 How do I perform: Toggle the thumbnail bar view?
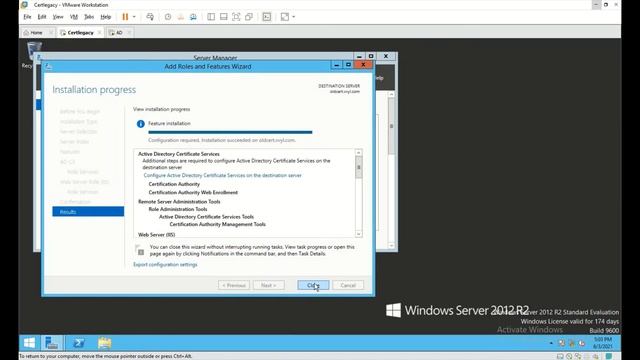(224, 17)
